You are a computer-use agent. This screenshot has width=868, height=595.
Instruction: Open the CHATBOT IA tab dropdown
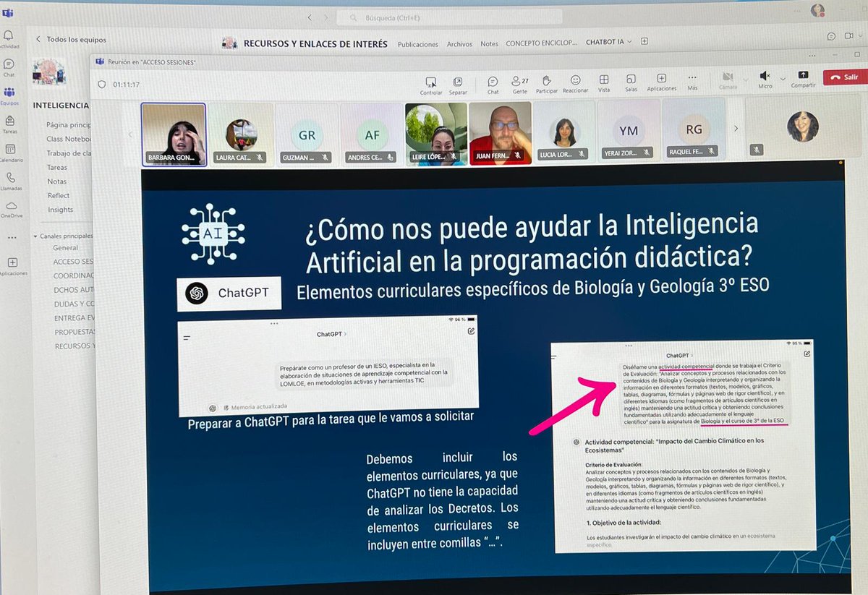(x=628, y=43)
